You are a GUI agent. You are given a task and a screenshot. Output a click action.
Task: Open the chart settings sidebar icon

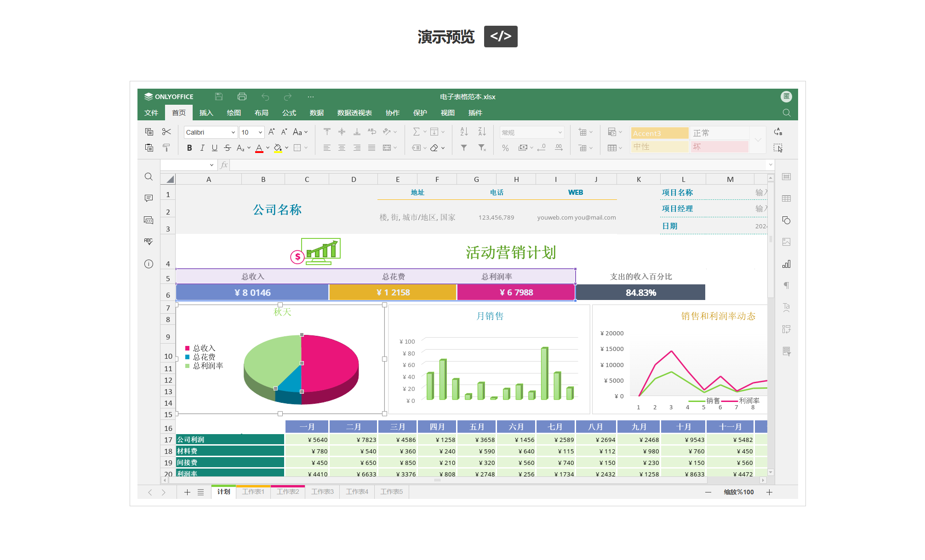coord(786,264)
